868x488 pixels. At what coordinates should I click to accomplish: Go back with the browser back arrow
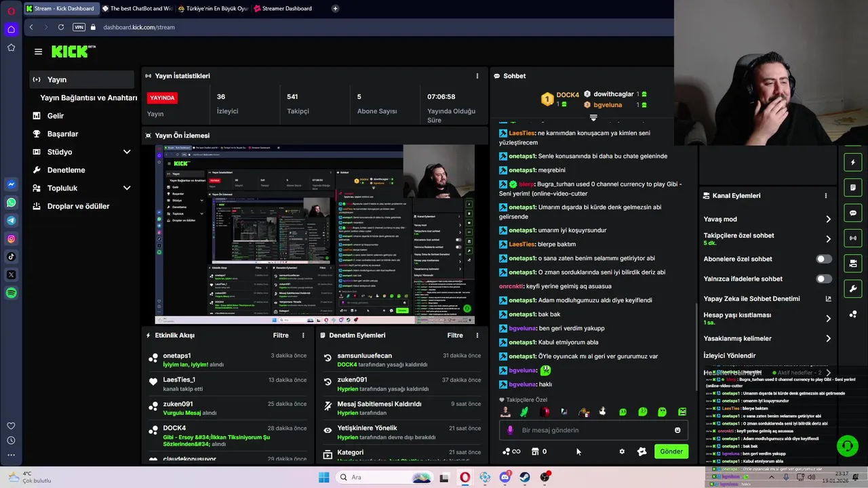(x=31, y=27)
